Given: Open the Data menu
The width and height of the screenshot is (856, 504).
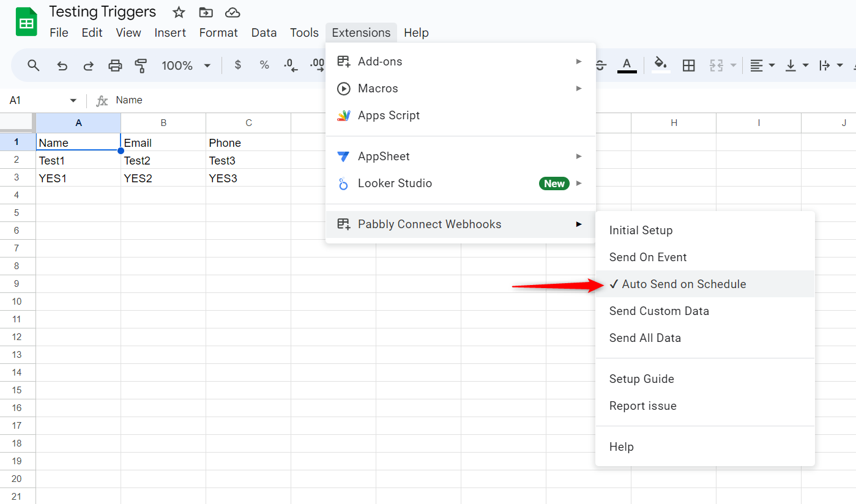Looking at the screenshot, I should click(x=264, y=32).
